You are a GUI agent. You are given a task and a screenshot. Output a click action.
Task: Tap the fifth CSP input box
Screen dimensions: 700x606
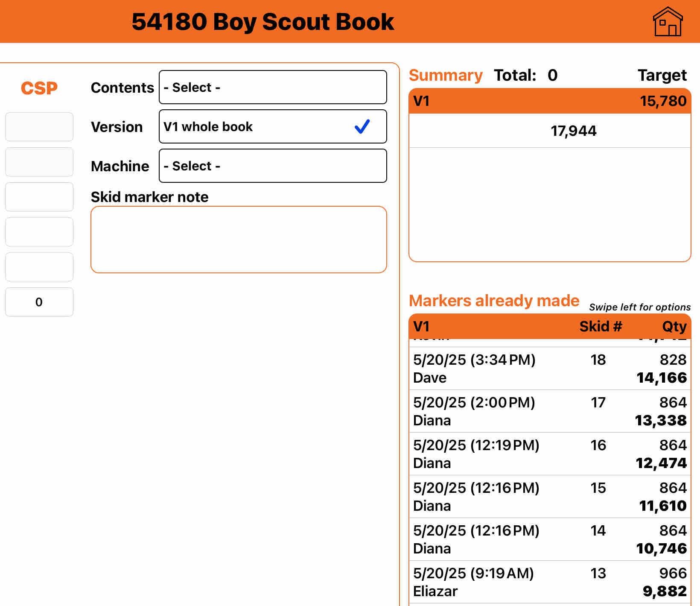39,267
